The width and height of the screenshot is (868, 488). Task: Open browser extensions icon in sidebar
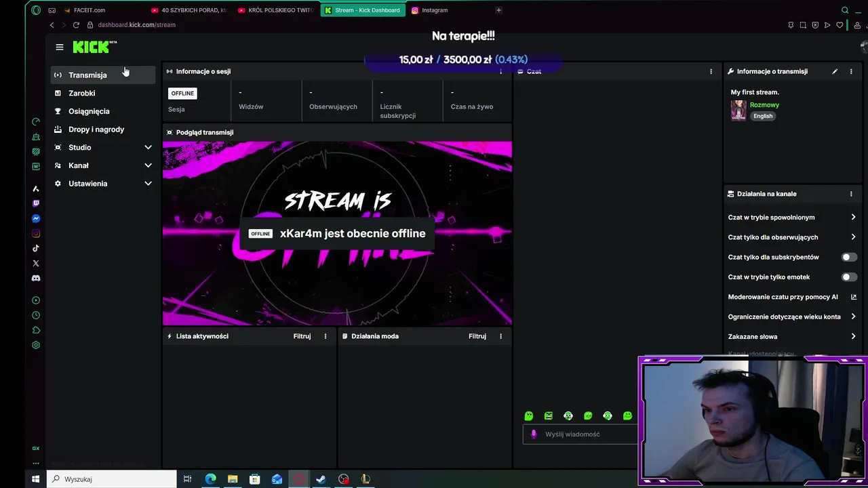point(36,330)
